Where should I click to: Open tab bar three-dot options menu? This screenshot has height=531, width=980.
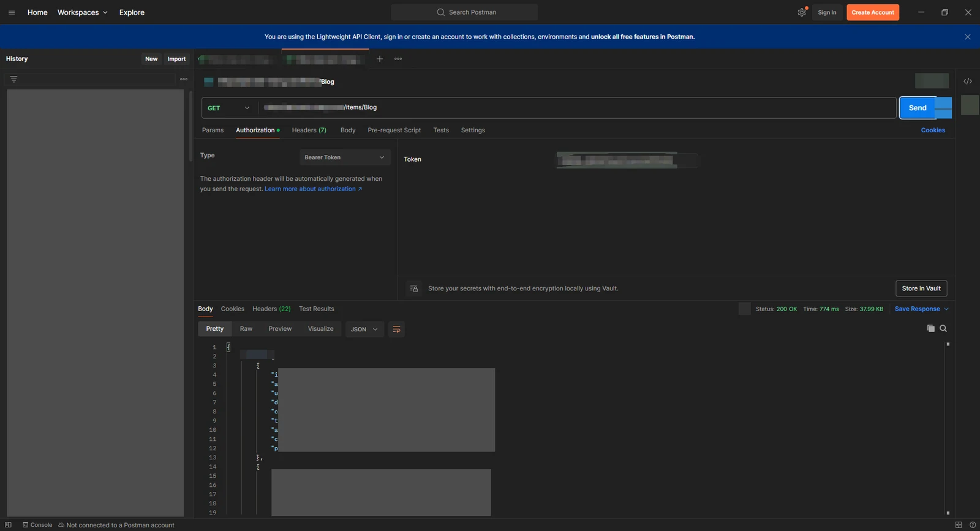[398, 59]
